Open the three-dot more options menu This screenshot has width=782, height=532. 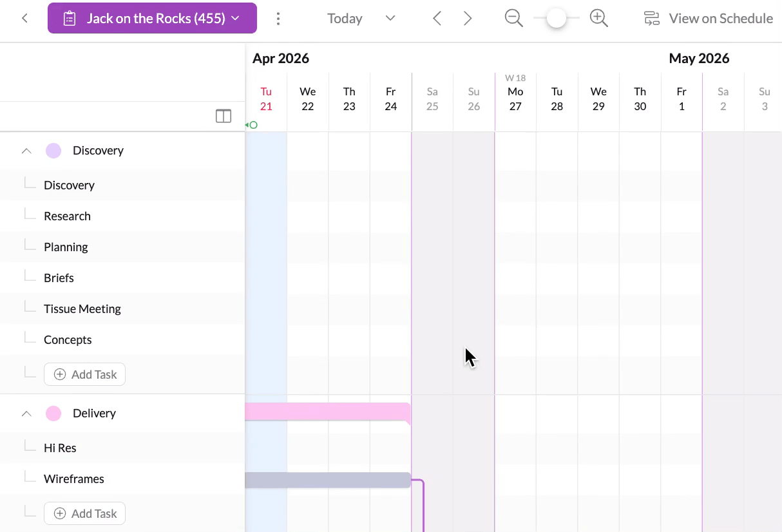coord(278,19)
